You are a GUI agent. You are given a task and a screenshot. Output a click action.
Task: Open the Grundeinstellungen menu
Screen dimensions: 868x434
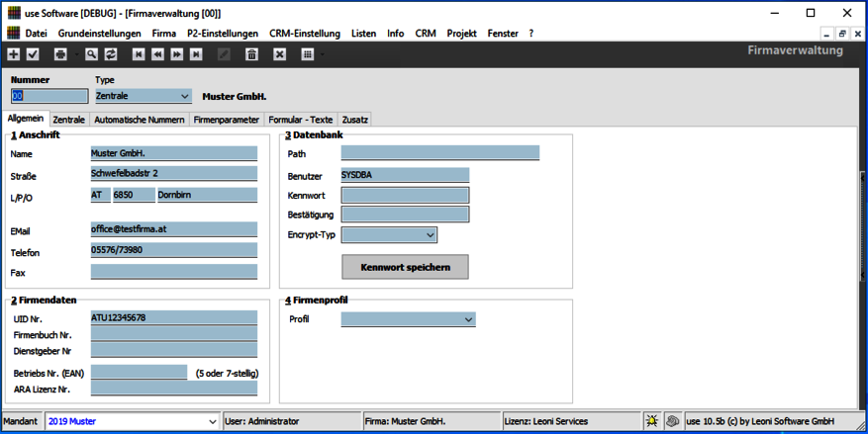pyautogui.click(x=99, y=33)
